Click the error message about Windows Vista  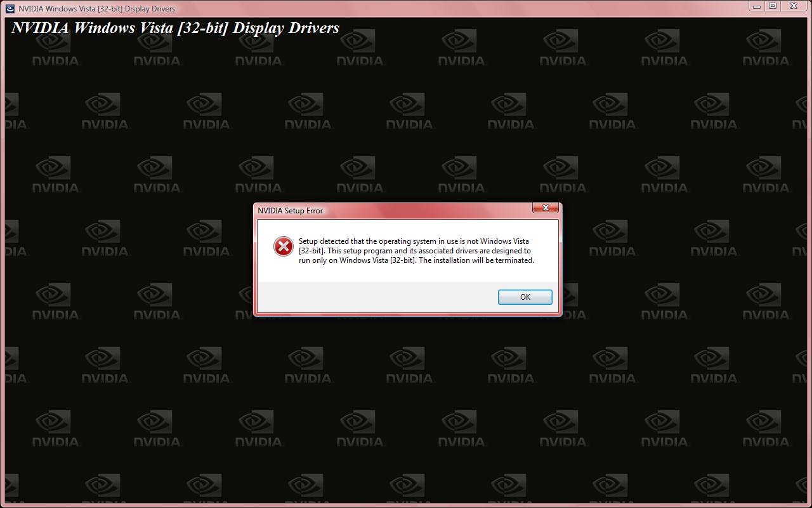click(x=416, y=251)
